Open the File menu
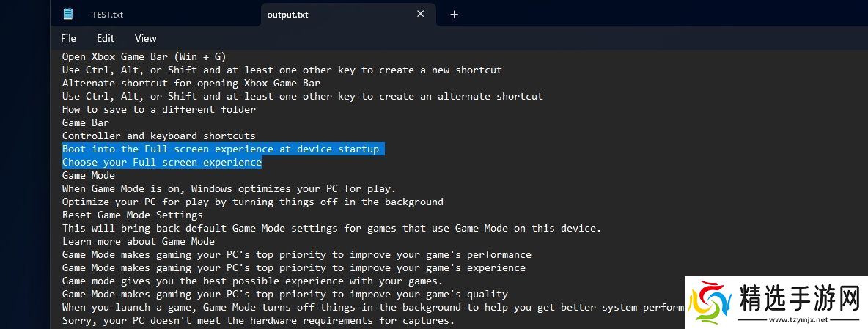This screenshot has height=329, width=868. pos(68,38)
